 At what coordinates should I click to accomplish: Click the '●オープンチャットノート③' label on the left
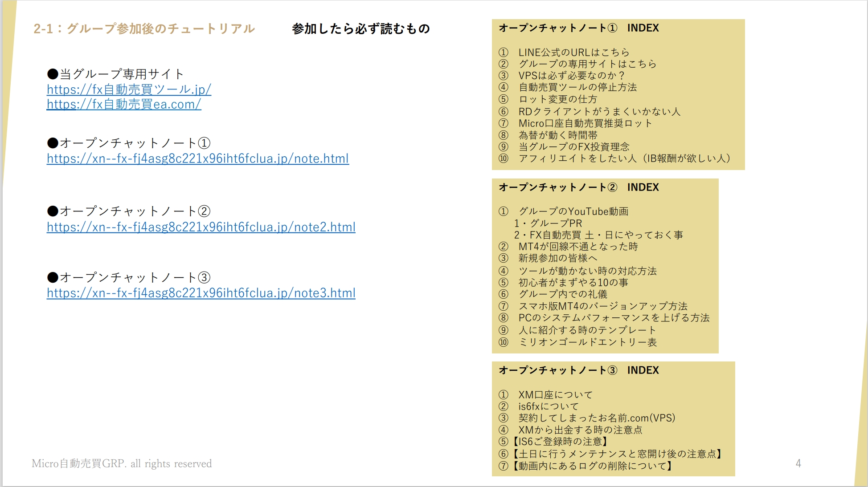pos(129,277)
